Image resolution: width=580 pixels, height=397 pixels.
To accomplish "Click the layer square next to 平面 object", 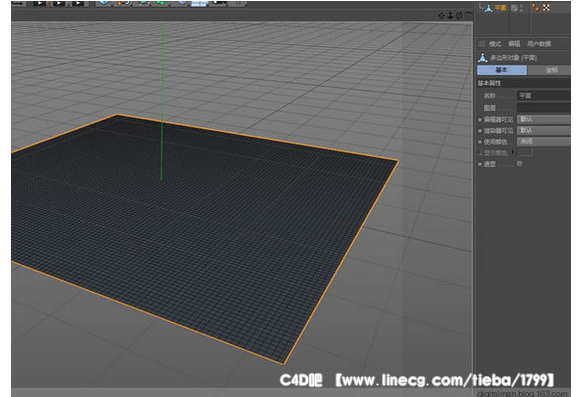I will [x=515, y=8].
